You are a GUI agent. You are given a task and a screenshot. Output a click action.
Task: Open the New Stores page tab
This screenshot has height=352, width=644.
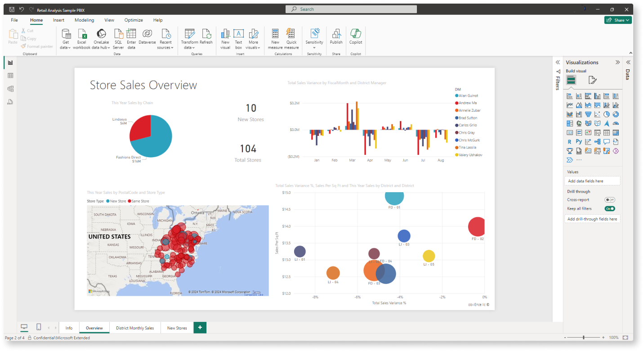tap(177, 328)
